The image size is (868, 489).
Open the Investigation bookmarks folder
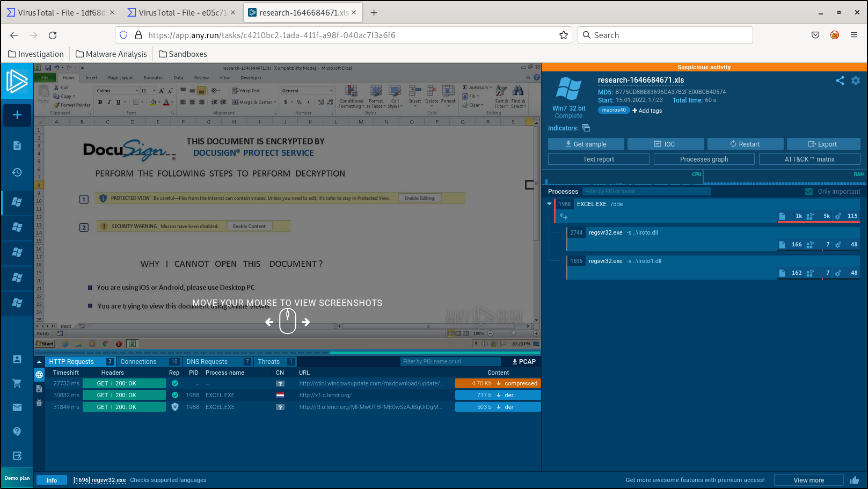point(36,54)
